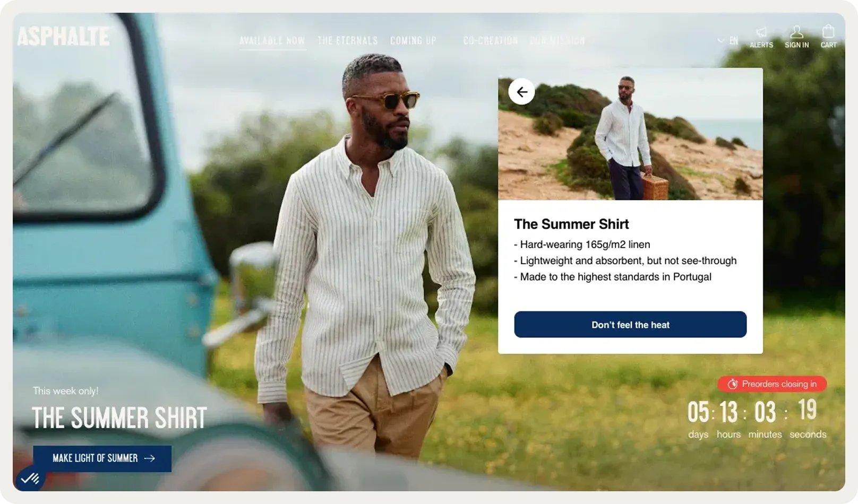Open the shopping Cart bag icon
Viewport: 858px width, 504px height.
[x=828, y=32]
